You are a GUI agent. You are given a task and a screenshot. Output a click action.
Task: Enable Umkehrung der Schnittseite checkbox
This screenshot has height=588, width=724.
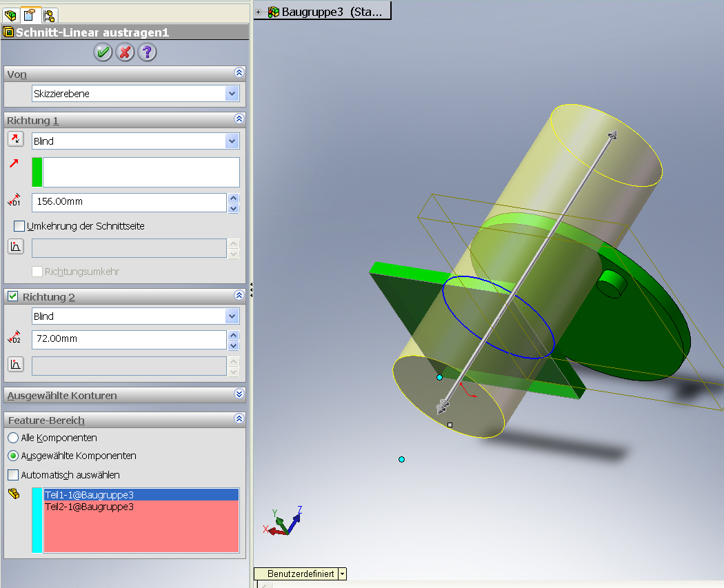pos(19,226)
